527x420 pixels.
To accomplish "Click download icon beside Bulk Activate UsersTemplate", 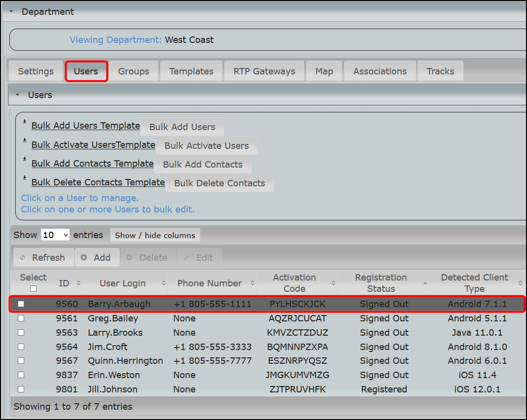I will point(25,140).
